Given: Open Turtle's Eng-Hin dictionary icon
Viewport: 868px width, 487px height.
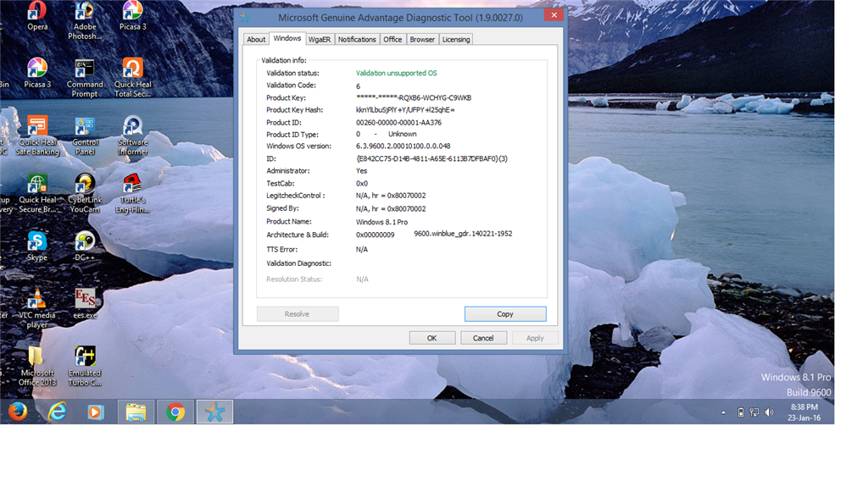Looking at the screenshot, I should (x=132, y=194).
